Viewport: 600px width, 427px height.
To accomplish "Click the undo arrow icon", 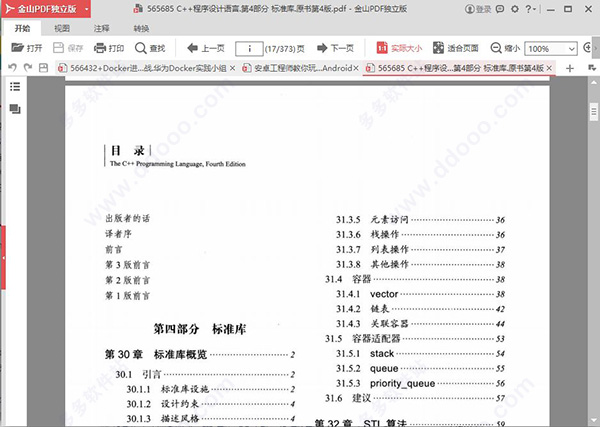I will tap(13, 68).
